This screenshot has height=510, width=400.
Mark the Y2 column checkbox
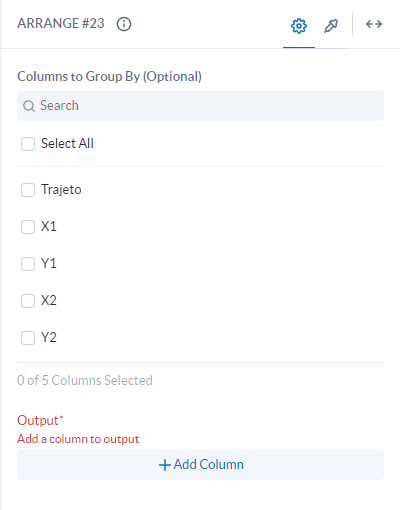pos(28,338)
